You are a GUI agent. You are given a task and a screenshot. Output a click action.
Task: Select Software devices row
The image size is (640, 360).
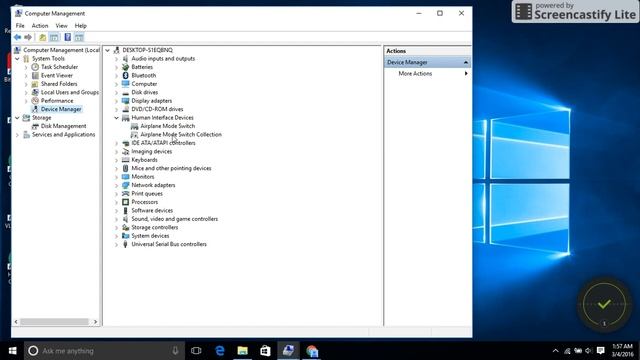point(152,211)
